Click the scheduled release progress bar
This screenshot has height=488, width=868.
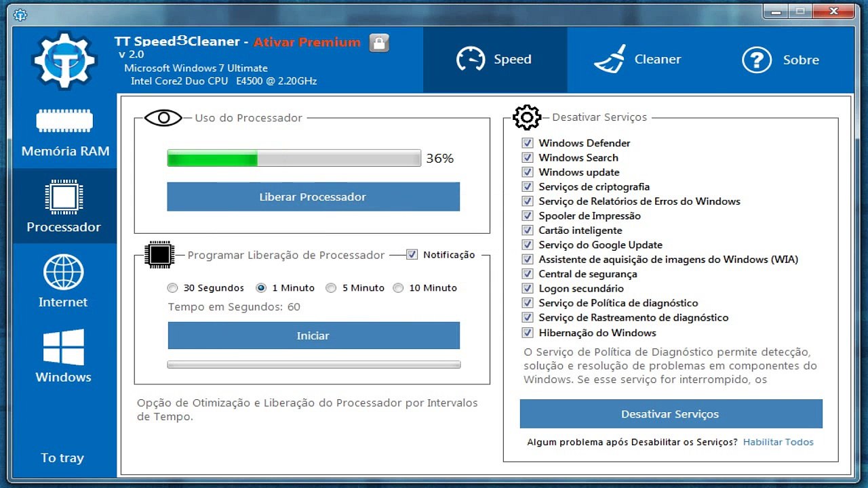(x=314, y=365)
